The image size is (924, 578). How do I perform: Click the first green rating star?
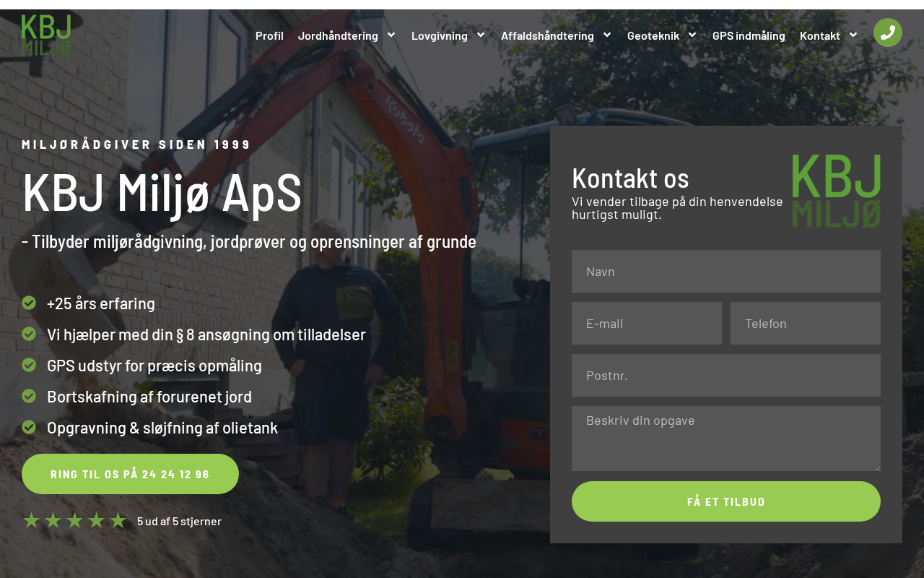click(x=31, y=520)
